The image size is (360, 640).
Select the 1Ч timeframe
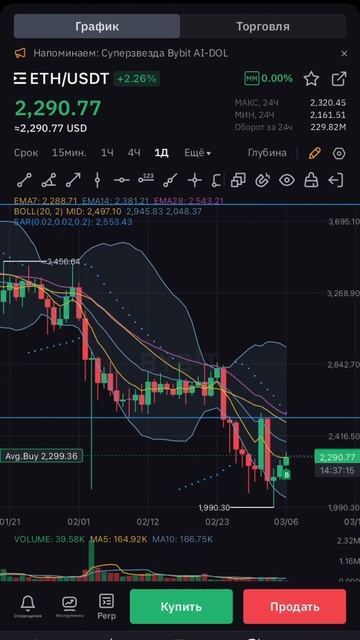(x=107, y=153)
